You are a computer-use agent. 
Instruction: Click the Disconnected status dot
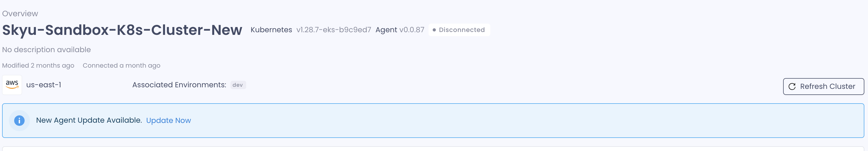pos(434,30)
